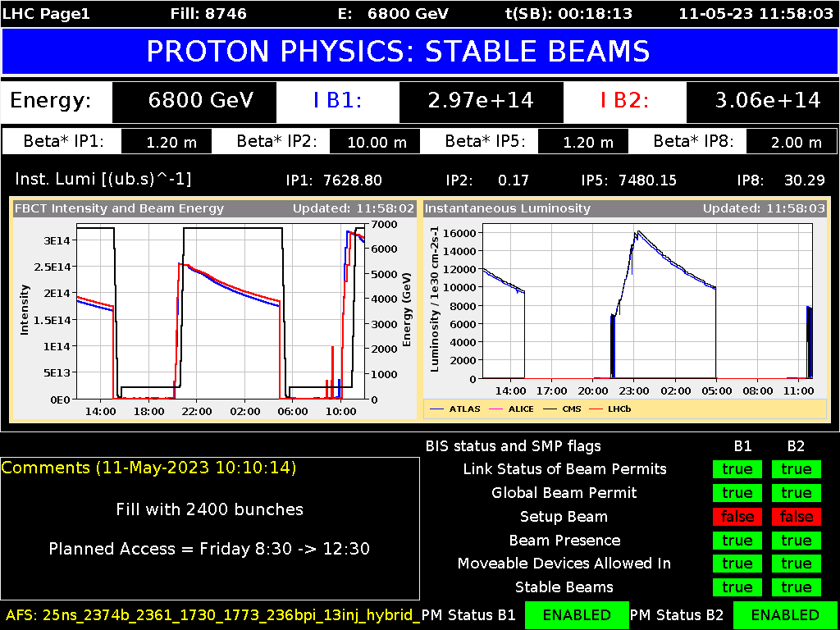Click the PM Status B2 ENABLED box
This screenshot has width=840, height=630.
coord(785,615)
